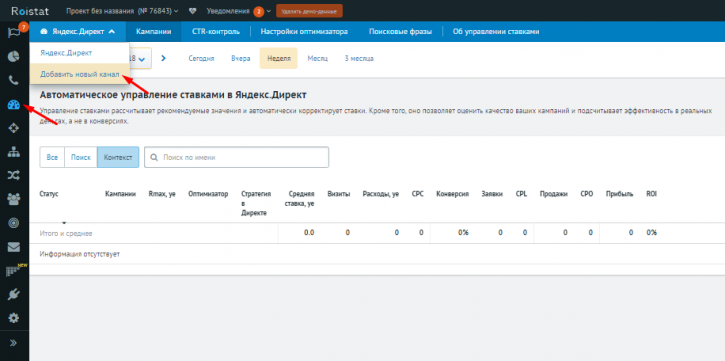The image size is (725, 361).
Task: Open the speedometer bid management sidebar icon
Action: pos(14,105)
